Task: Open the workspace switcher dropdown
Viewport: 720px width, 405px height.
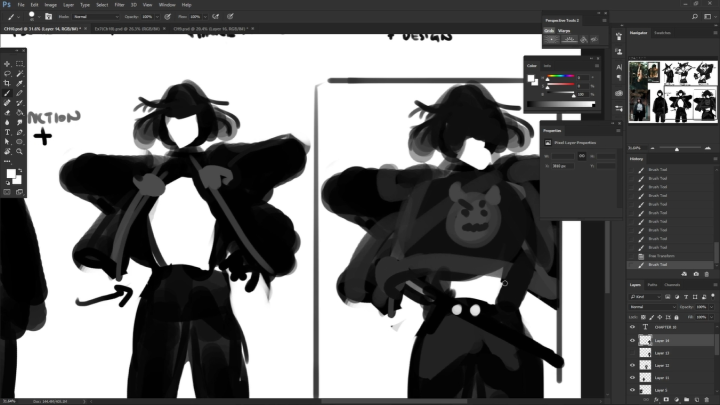Action: click(x=709, y=17)
